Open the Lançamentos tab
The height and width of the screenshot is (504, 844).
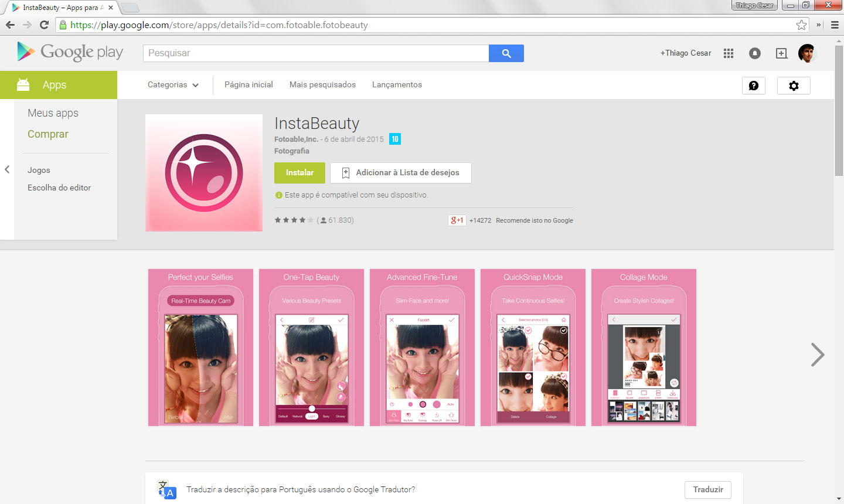[x=397, y=85]
